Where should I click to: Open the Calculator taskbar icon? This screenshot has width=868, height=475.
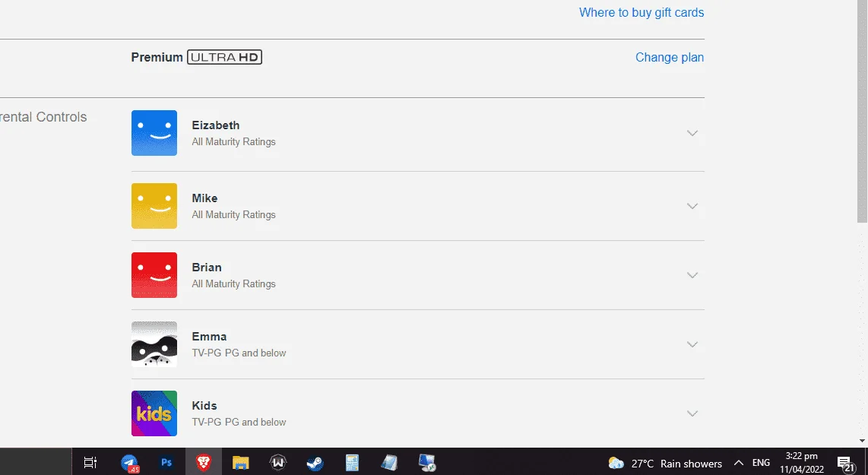[352, 462]
